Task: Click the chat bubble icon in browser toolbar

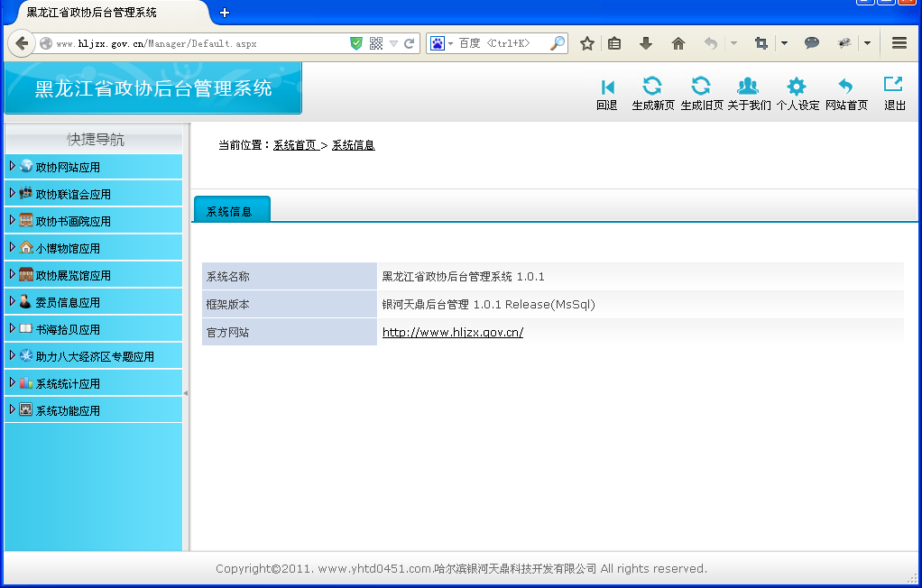Action: tap(811, 42)
